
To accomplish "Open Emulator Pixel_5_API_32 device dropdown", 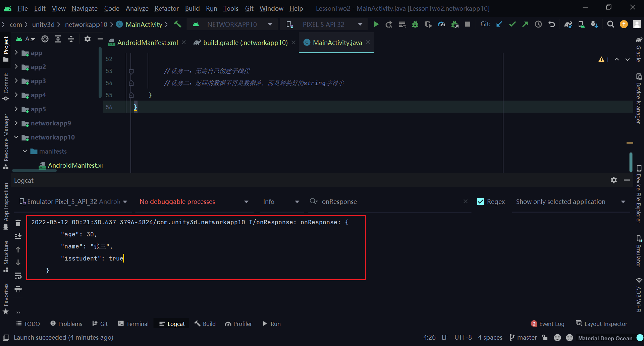I will pyautogui.click(x=73, y=201).
